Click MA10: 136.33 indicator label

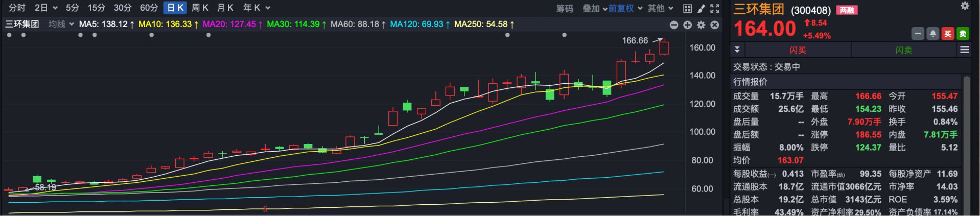169,24
